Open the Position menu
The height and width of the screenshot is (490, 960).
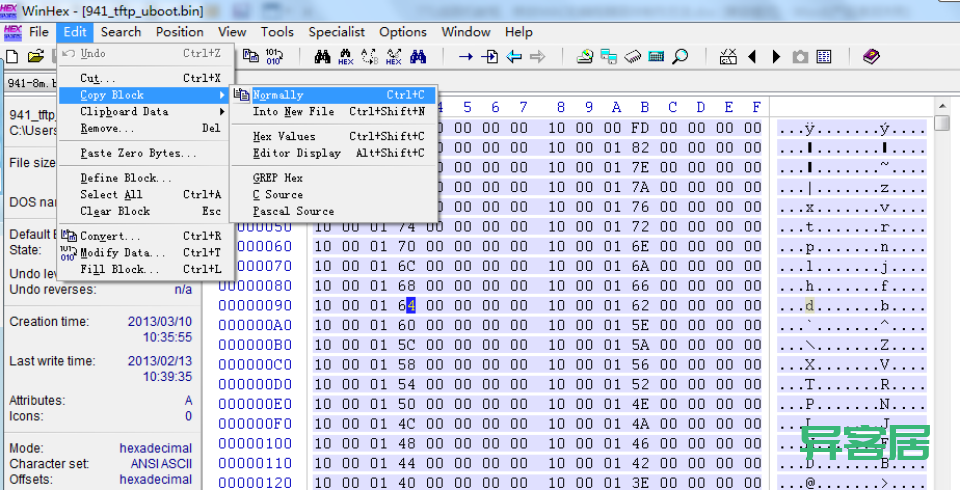point(179,32)
